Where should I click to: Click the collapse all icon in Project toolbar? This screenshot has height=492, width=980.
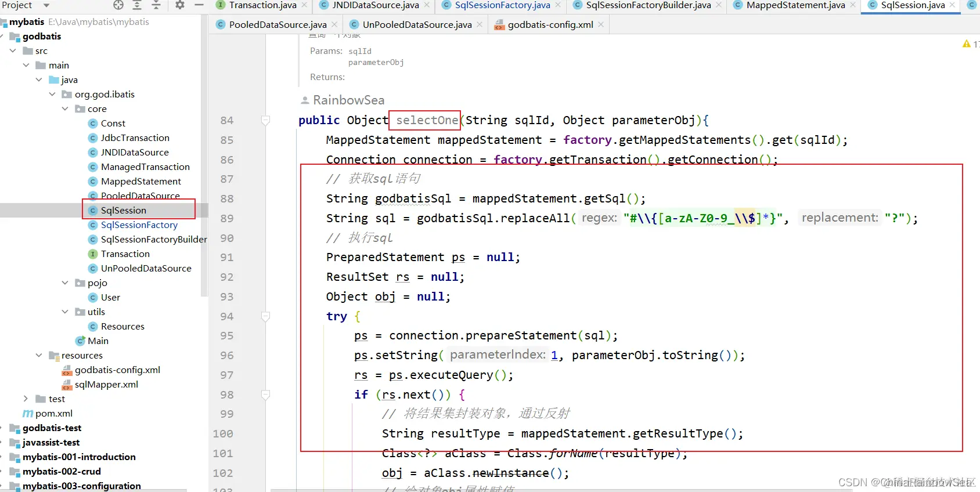156,5
